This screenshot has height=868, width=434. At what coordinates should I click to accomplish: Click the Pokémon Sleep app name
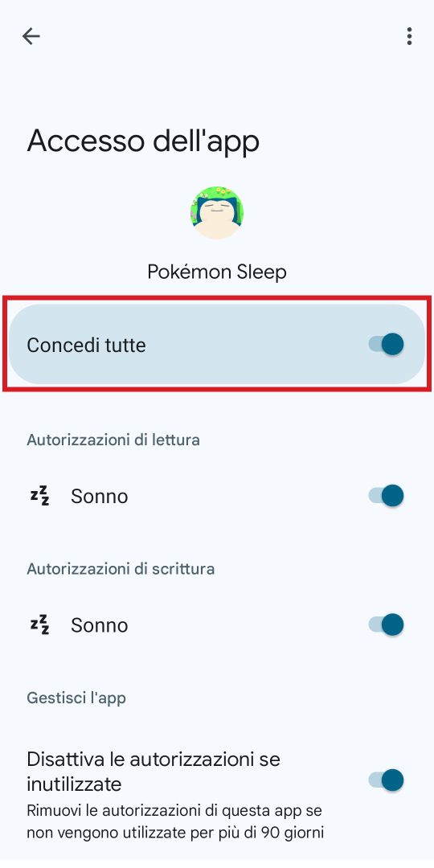tap(217, 272)
